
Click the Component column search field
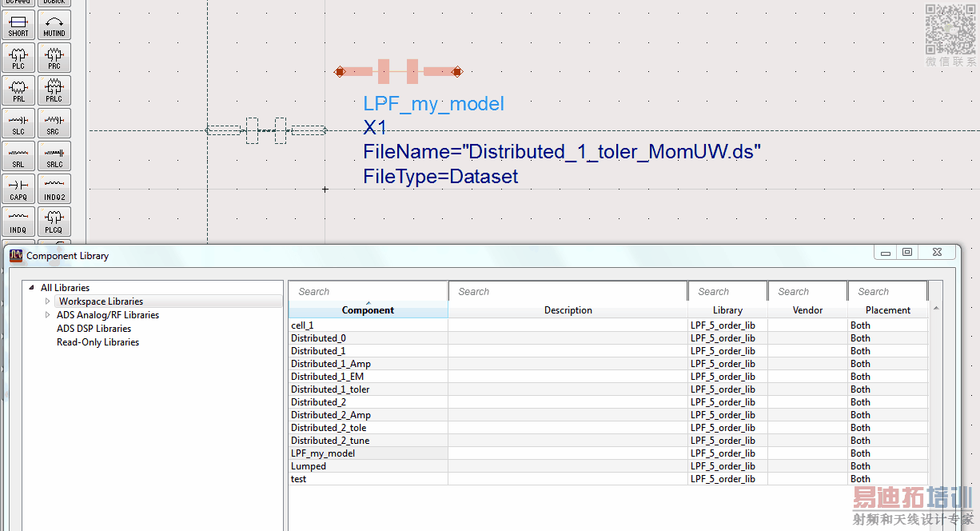(x=368, y=292)
